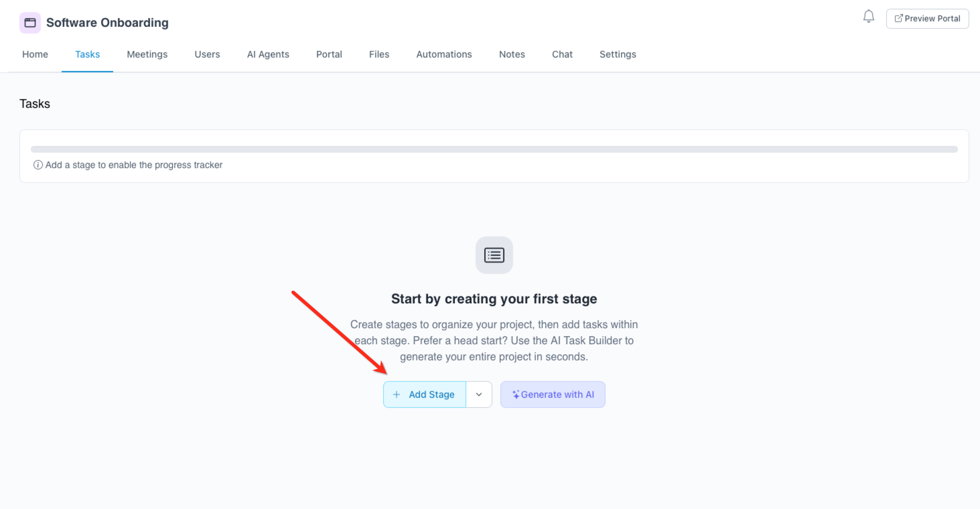
Task: Click the Generate with AI button
Action: coord(553,394)
